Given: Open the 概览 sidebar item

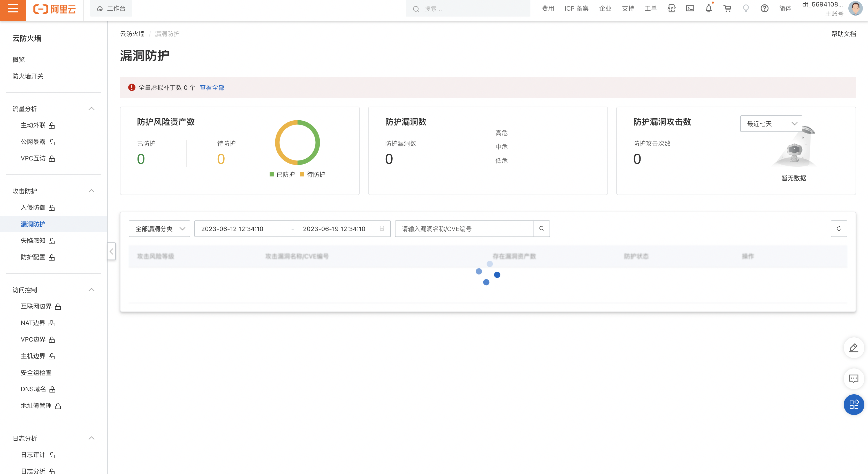Looking at the screenshot, I should 19,60.
